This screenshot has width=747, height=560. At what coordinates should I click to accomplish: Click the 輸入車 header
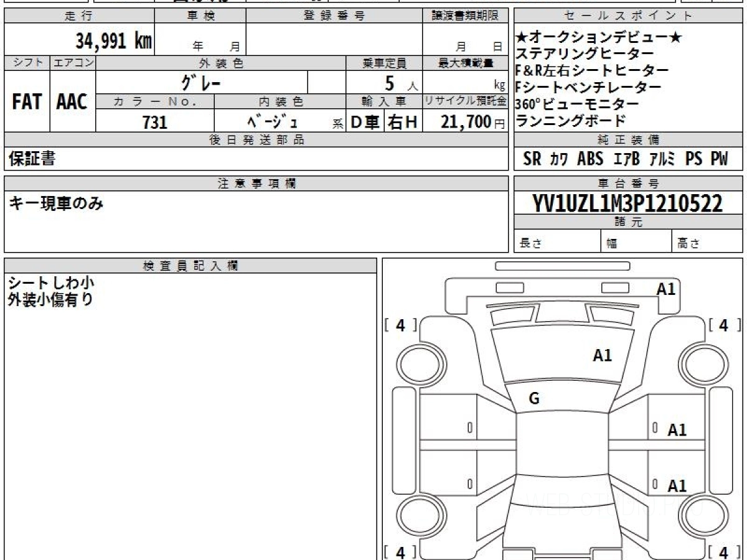[x=384, y=101]
